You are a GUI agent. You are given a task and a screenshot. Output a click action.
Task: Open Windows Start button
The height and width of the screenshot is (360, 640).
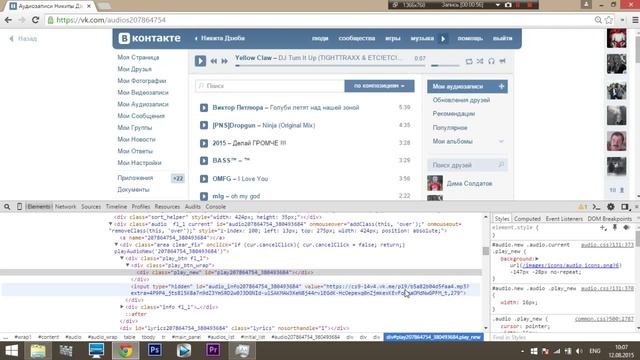coord(11,351)
